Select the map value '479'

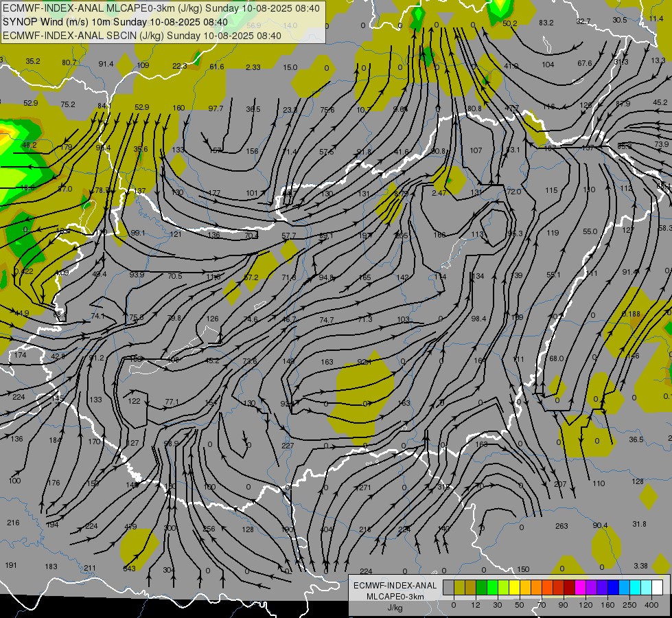coord(130,527)
